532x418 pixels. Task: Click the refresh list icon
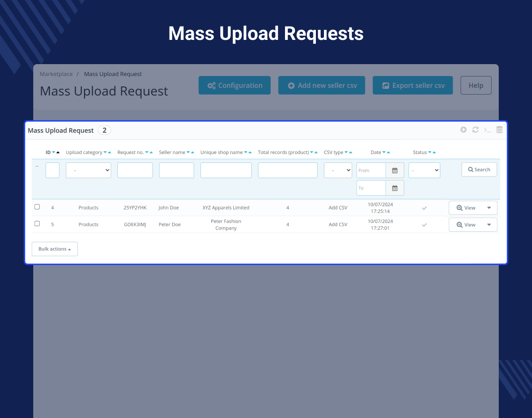(x=475, y=130)
